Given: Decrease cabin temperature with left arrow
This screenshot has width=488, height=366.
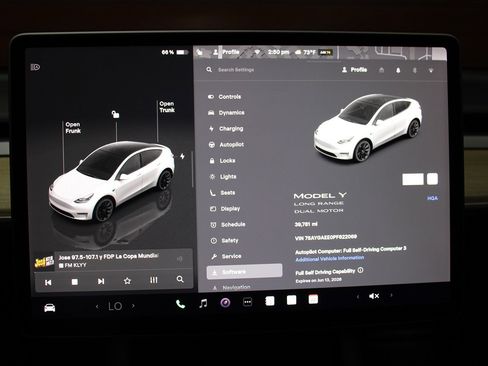Looking at the screenshot, I should click(x=97, y=306).
